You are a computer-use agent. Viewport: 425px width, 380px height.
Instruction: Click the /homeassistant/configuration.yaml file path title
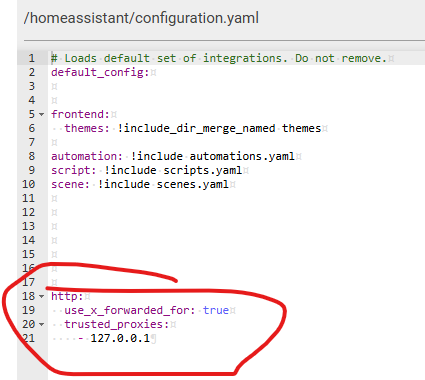pyautogui.click(x=141, y=18)
